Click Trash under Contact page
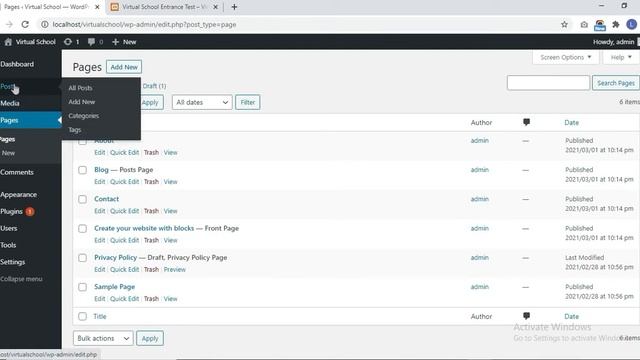The height and width of the screenshot is (360, 640). (x=151, y=211)
